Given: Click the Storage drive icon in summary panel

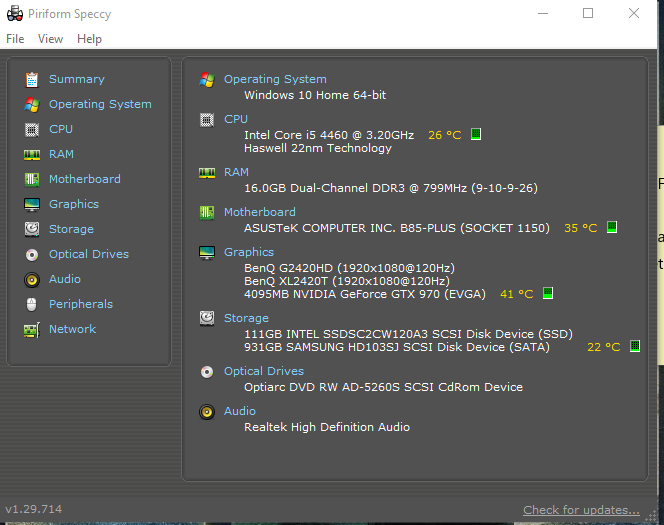Looking at the screenshot, I should (207, 318).
